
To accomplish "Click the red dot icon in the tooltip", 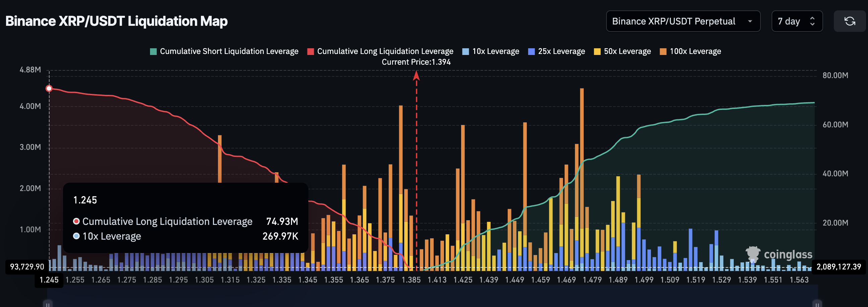I will coord(76,221).
